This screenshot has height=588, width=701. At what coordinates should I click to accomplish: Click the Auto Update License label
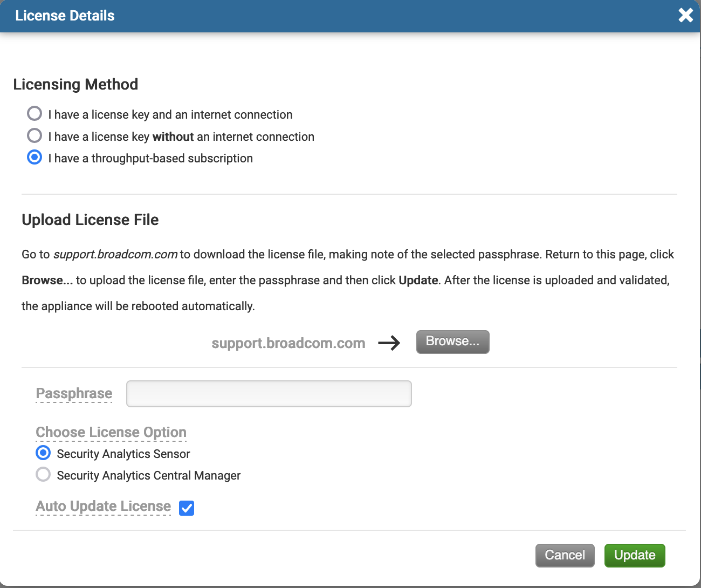point(103,506)
